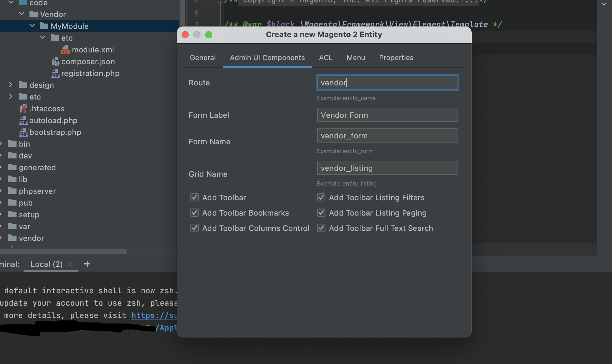The image size is (612, 364).
Task: Uncheck Add Toolbar checkbox
Action: click(194, 197)
